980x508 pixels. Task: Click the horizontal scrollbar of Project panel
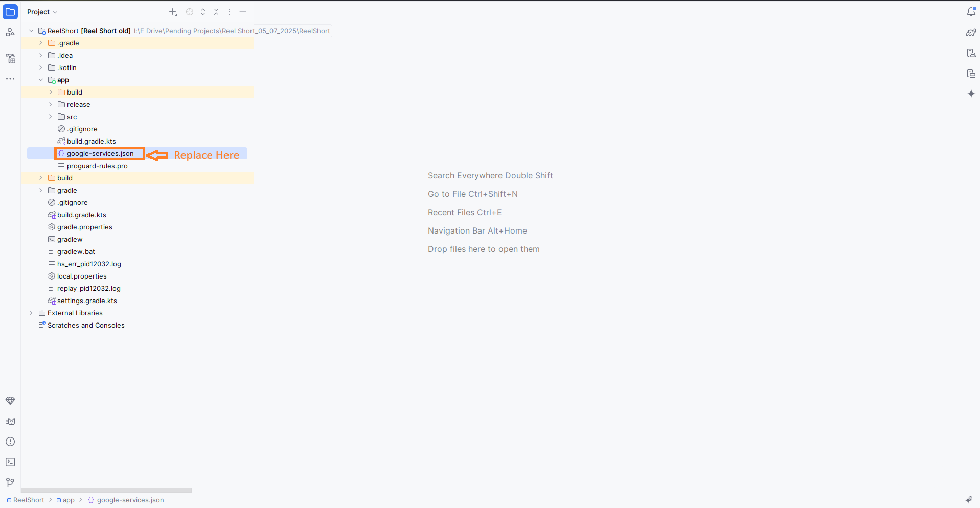[106, 490]
